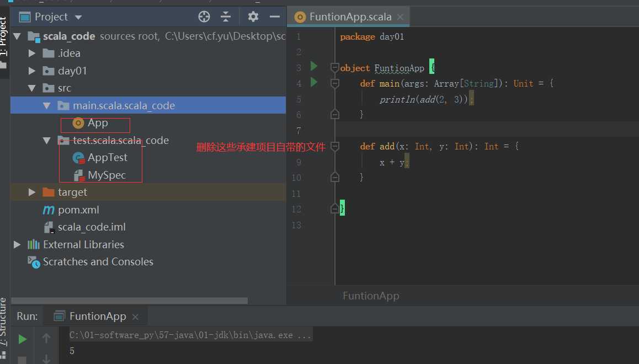Click the Collapse All icon in Project panel
The width and height of the screenshot is (639, 364).
[x=225, y=17]
